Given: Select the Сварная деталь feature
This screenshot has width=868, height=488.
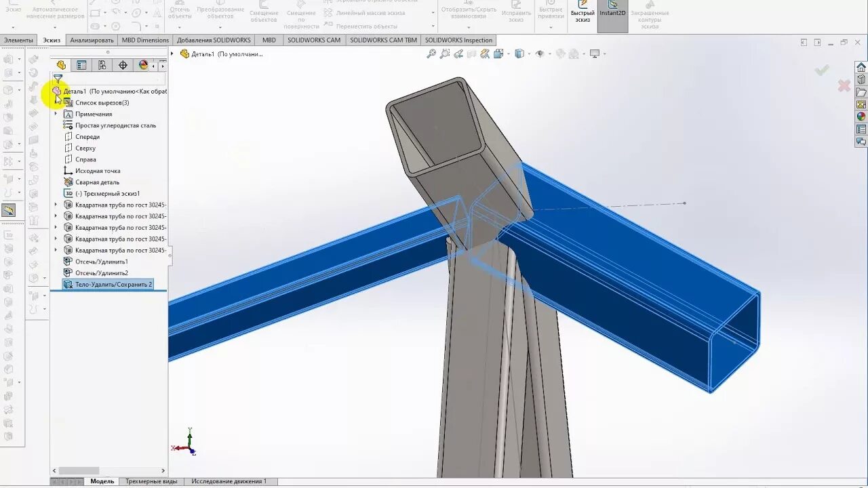Looking at the screenshot, I should [x=97, y=182].
